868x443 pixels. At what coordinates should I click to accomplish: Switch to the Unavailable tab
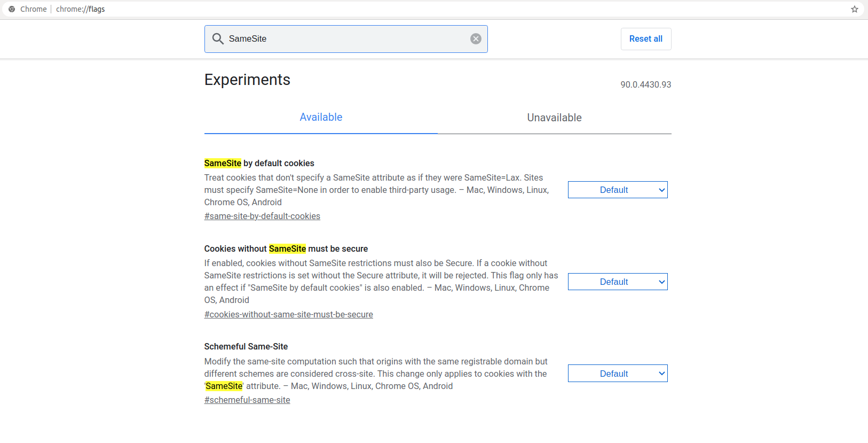coord(555,118)
